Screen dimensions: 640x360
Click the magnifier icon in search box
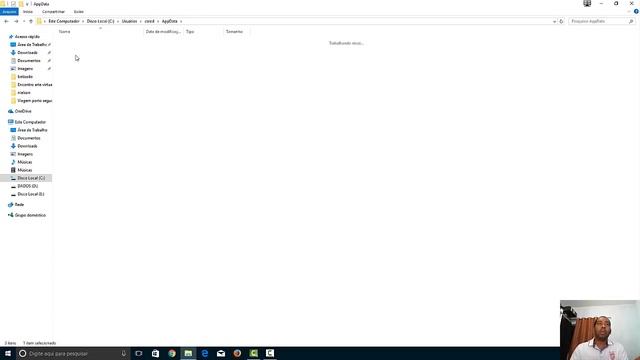[631, 21]
